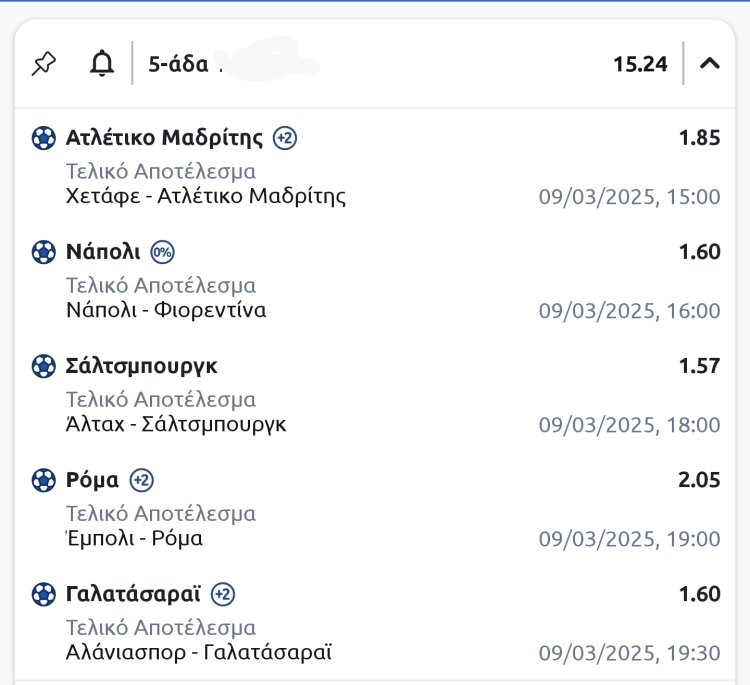Open the Νάπολι - Φιορεντίνα match
The height and width of the screenshot is (685, 750).
pyautogui.click(x=166, y=310)
